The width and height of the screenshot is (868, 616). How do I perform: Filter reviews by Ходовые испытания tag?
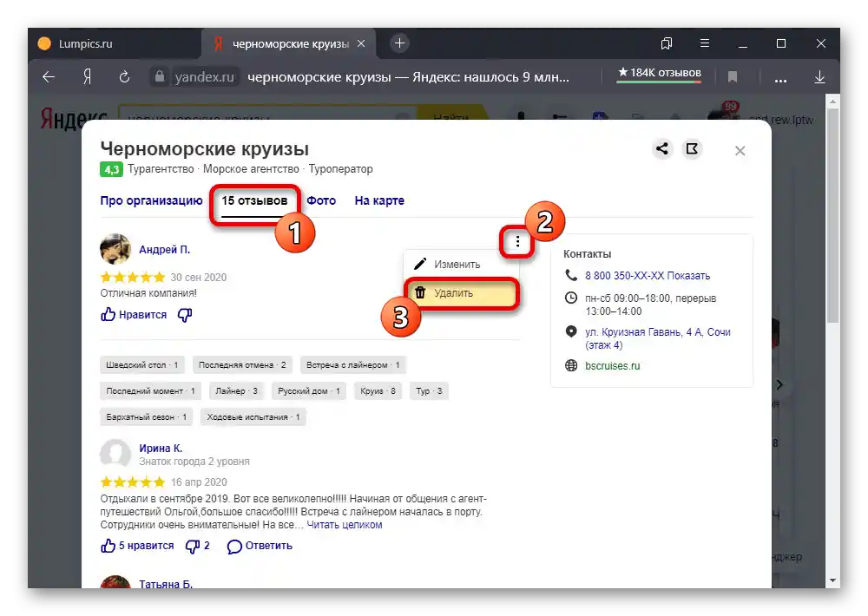(253, 417)
